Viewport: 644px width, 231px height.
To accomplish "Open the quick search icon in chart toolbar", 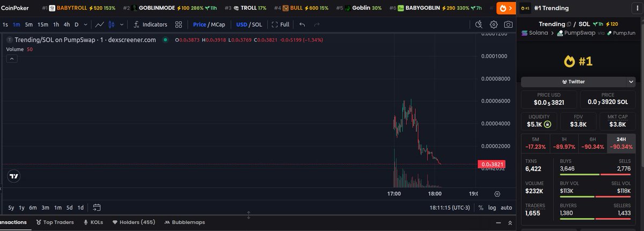I will click(x=479, y=24).
